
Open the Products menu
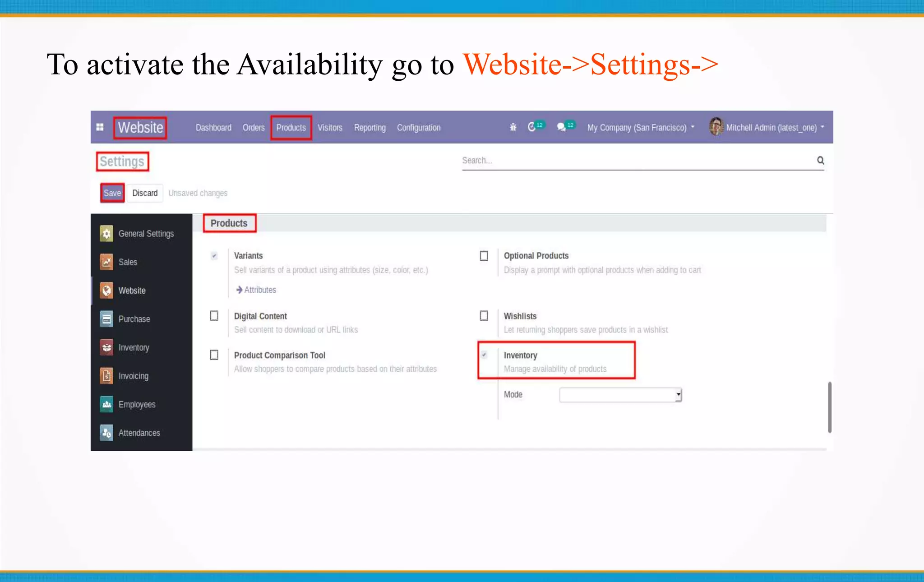(291, 128)
